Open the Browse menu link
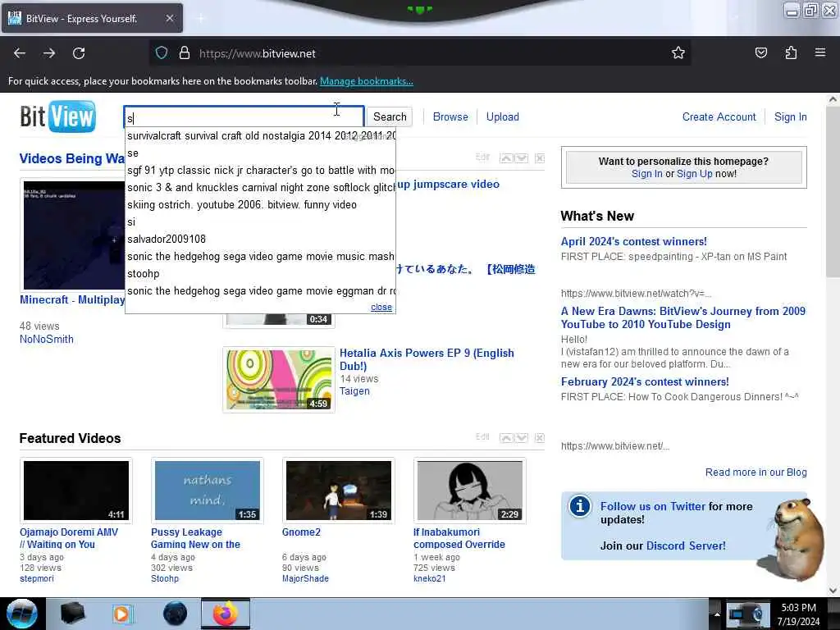Screen dimensions: 840x630 click(450, 116)
